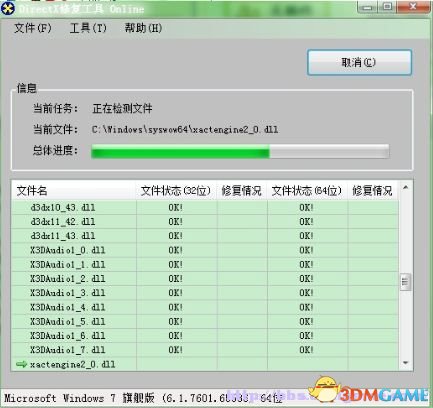This screenshot has width=433, height=408.
Task: Open the 工具(T) menu
Action: pos(88,28)
